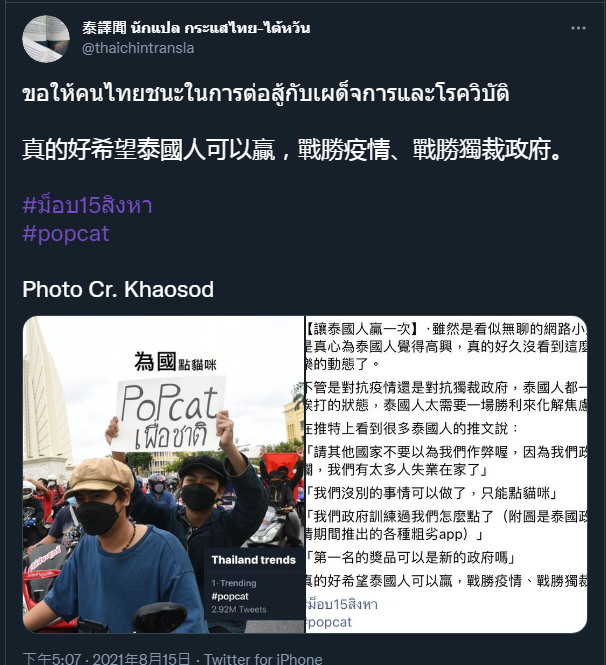606x665 pixels.
Task: Open the #popcat hashtag link
Action: click(x=66, y=234)
